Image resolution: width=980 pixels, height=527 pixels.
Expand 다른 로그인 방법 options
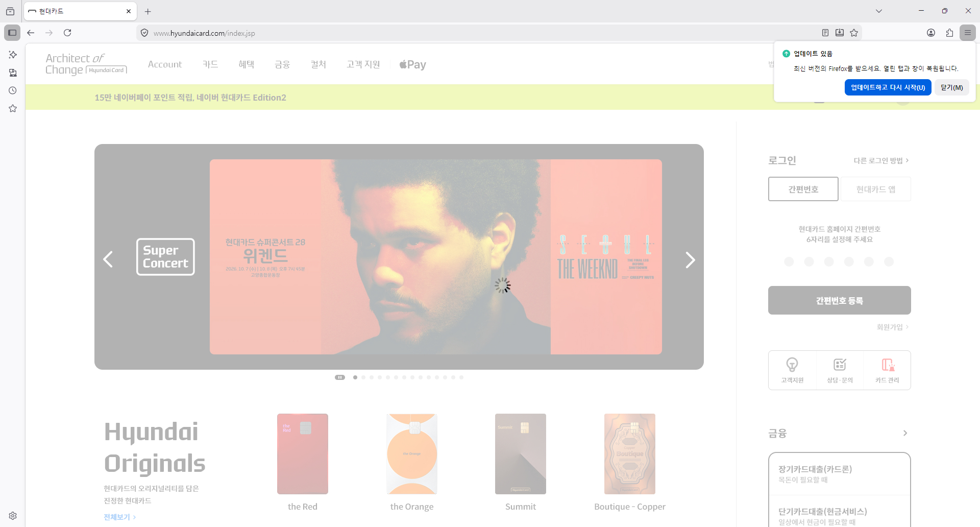[881, 161]
